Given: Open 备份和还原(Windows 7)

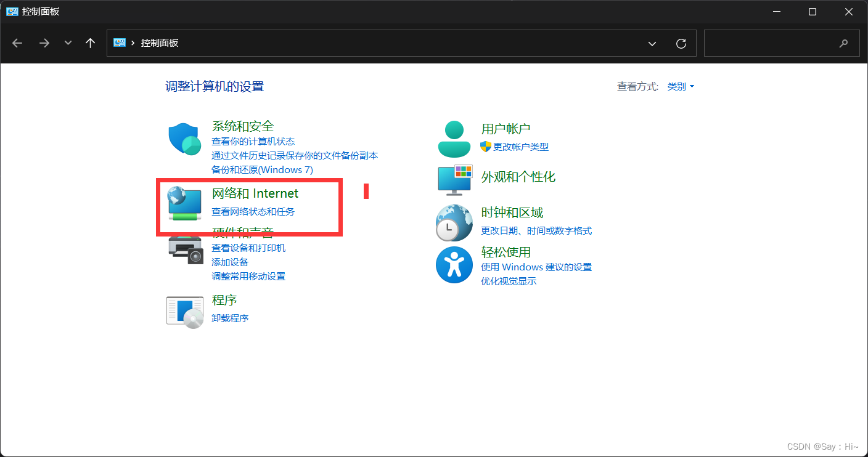Looking at the screenshot, I should pos(263,169).
